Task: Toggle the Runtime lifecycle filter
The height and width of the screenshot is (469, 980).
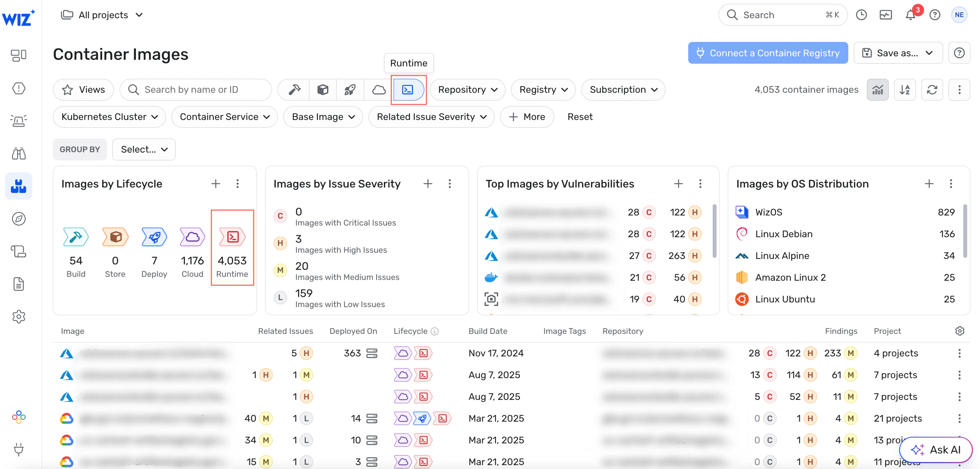Action: 408,90
